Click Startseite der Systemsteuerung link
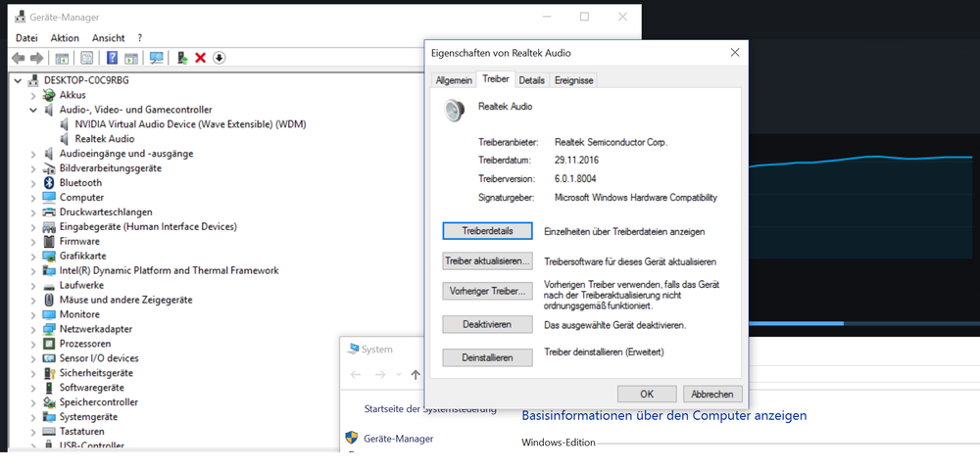Screen dimensions: 980x468 coord(430,409)
